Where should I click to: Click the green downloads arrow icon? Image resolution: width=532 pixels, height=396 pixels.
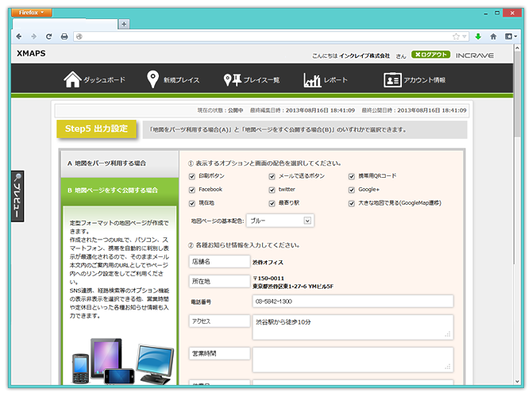tap(478, 37)
